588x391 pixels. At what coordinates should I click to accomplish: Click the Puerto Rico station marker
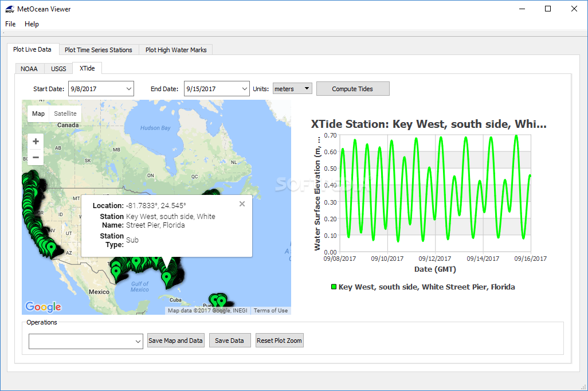[221, 302]
